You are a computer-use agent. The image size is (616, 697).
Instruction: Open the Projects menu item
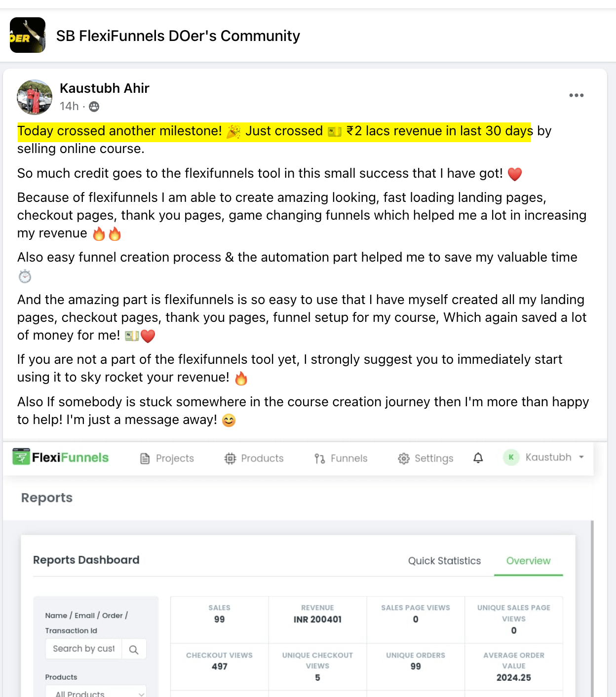pos(167,459)
